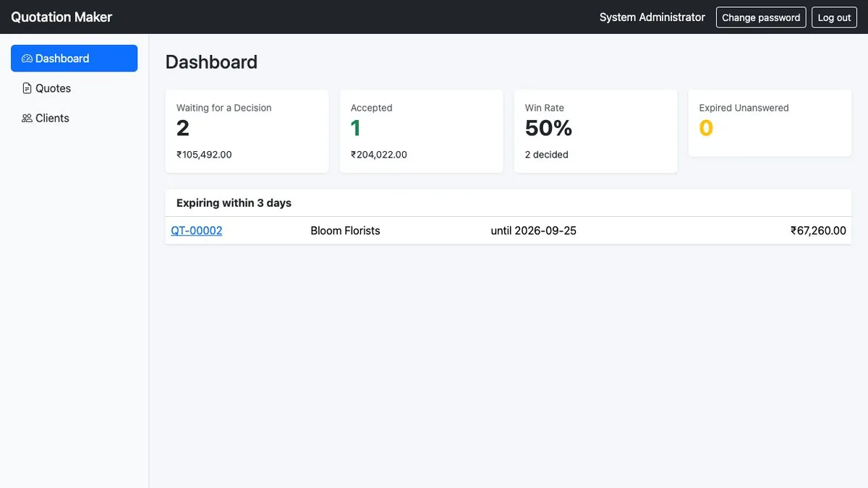Click the Dashboard speedometer icon in sidebar
Image resolution: width=868 pixels, height=488 pixels.
pos(27,59)
